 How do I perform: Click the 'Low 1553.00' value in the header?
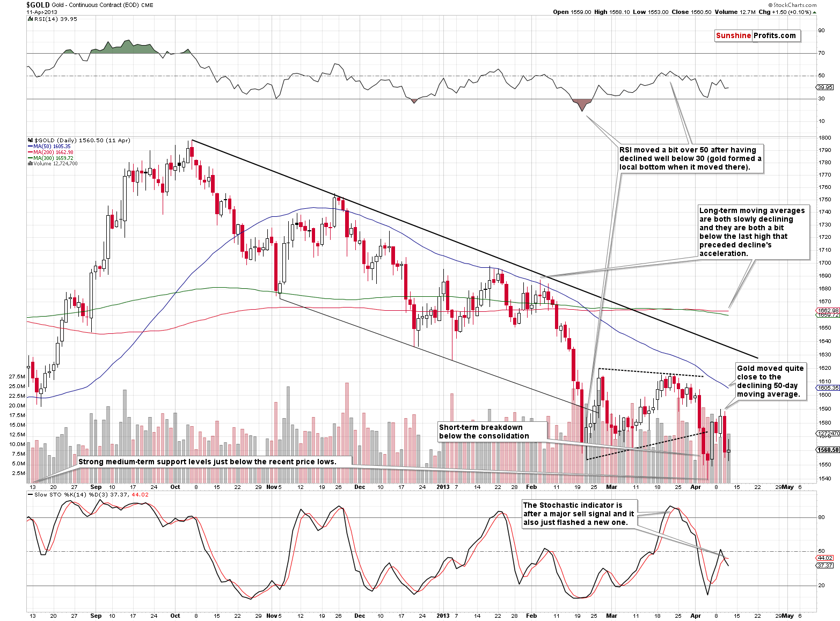coord(651,12)
